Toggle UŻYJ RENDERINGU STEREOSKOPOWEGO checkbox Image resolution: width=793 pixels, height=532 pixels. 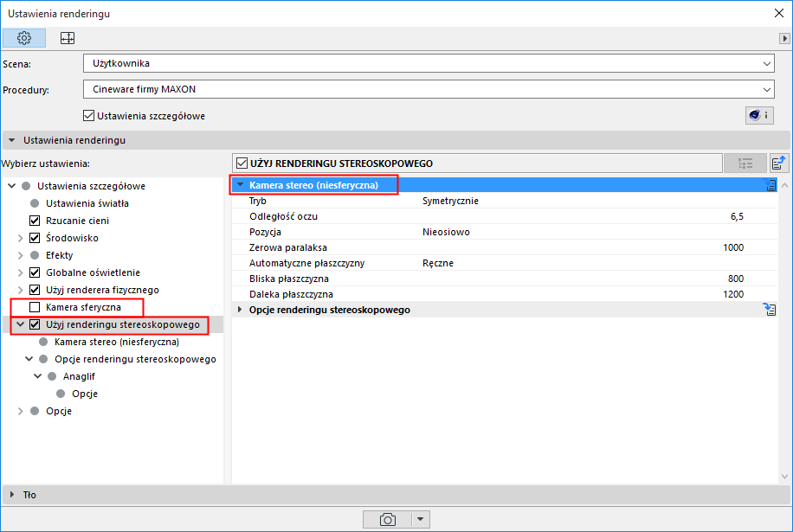tap(242, 163)
